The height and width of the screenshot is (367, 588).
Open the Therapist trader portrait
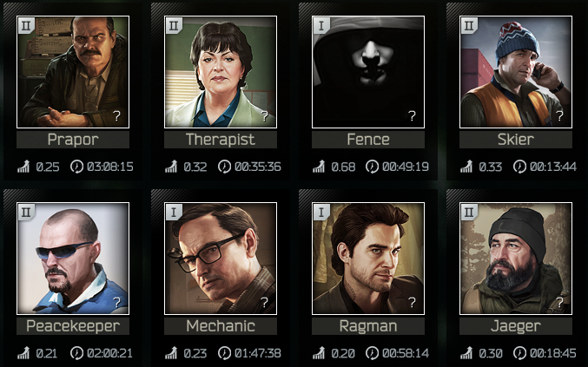(x=221, y=72)
